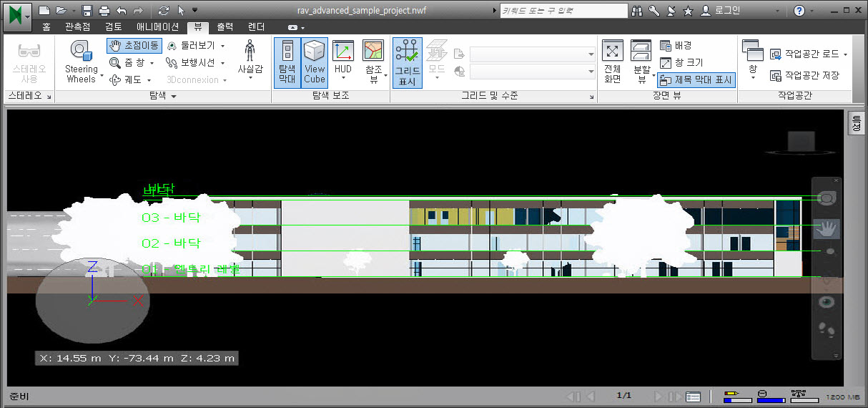Open the 특성 properties side tab
Image resolution: width=868 pixels, height=408 pixels.
[x=855, y=122]
